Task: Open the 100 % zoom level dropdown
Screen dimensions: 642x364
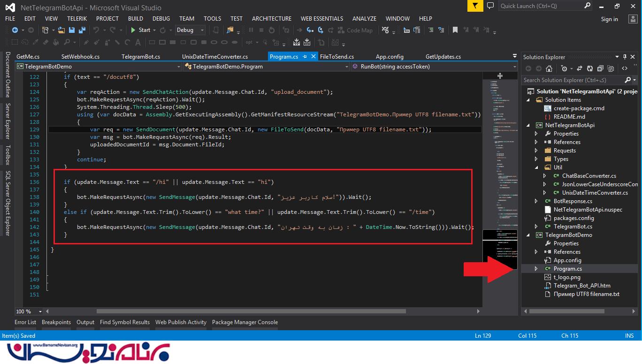Action: coord(40,311)
